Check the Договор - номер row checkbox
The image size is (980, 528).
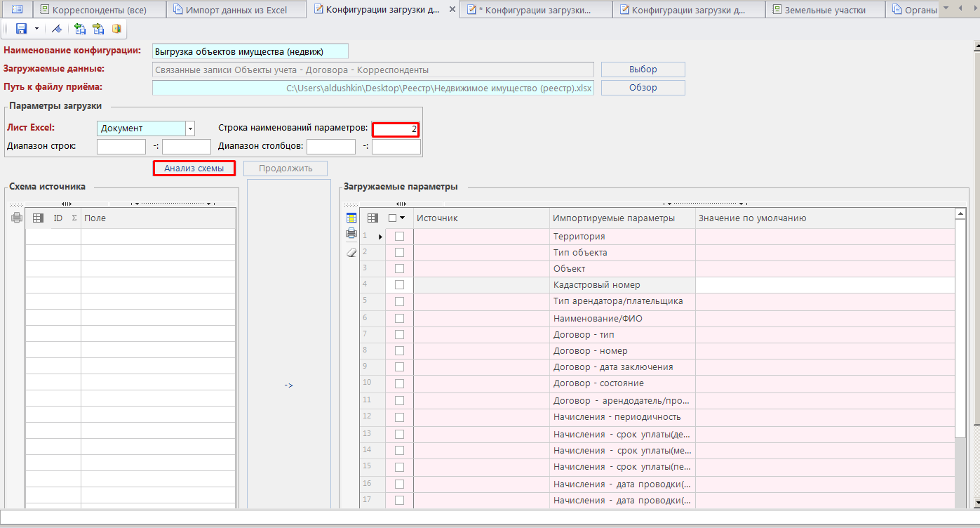coord(399,350)
